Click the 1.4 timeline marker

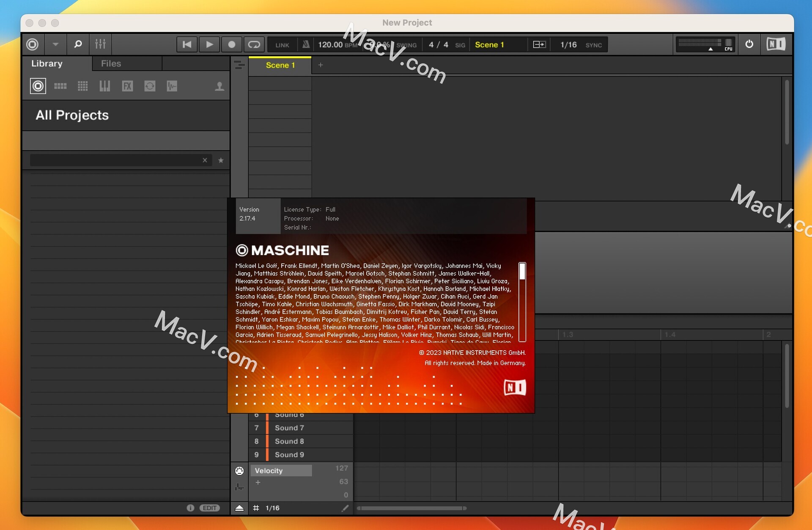click(670, 335)
